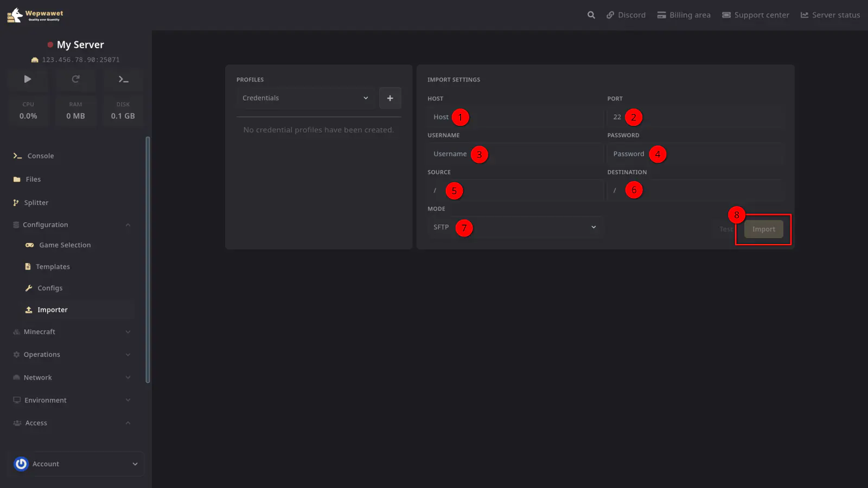Open the console terminal icon button
The height and width of the screenshot is (488, 868).
coord(123,79)
